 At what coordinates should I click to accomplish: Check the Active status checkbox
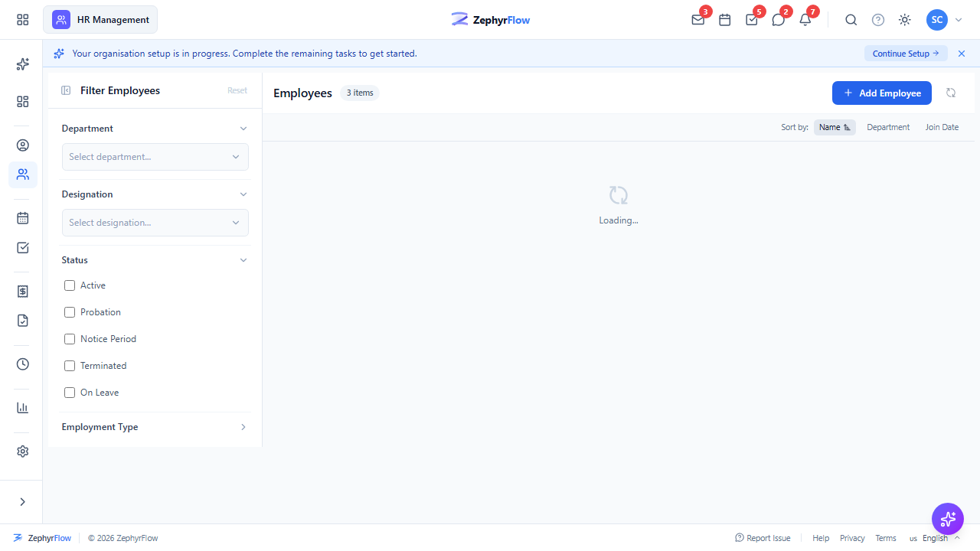tap(70, 285)
